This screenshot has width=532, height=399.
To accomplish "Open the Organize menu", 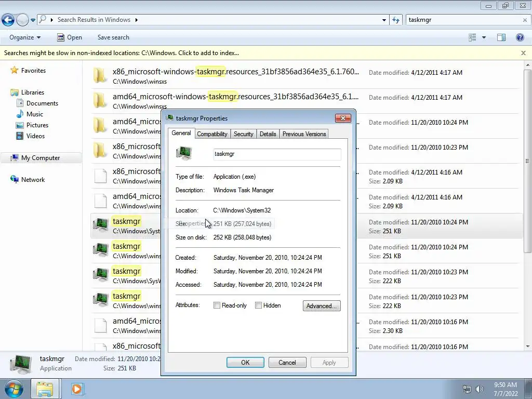I will tap(25, 37).
